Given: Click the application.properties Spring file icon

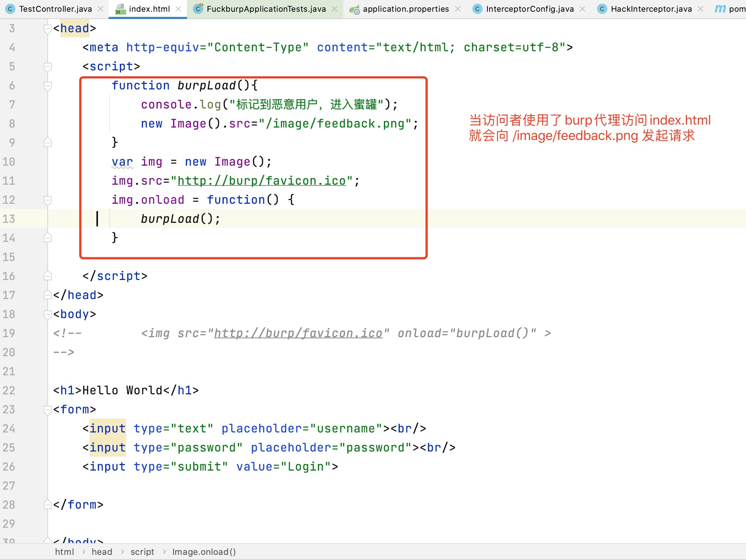Looking at the screenshot, I should click(354, 10).
